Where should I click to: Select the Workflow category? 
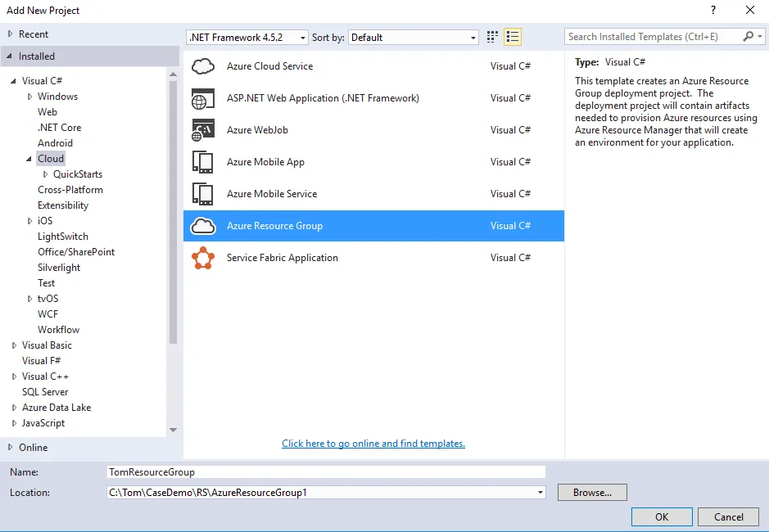coord(58,330)
